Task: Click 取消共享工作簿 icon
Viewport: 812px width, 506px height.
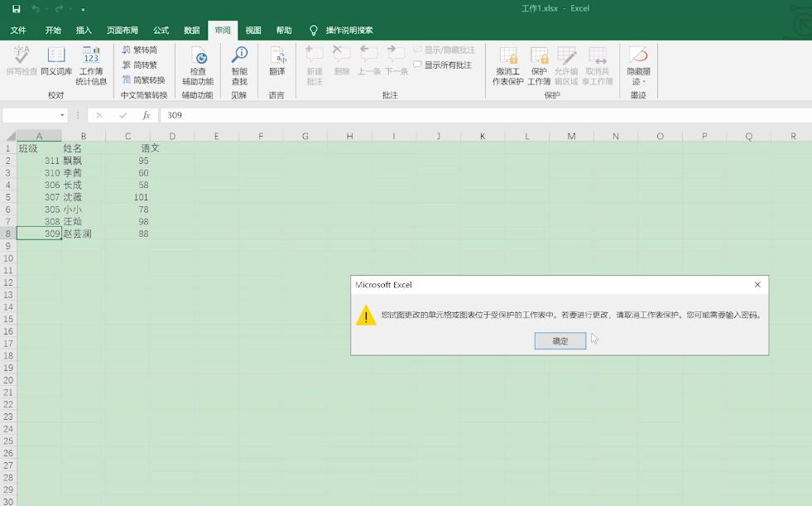Action: [597, 65]
